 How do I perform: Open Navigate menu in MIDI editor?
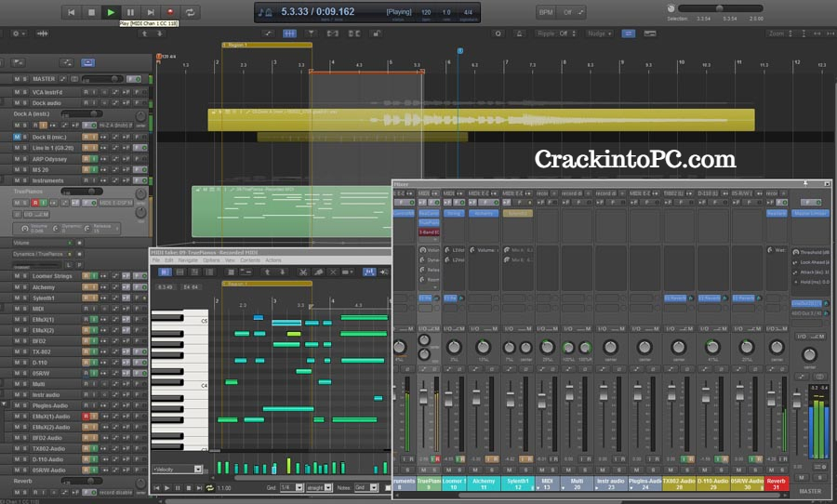click(188, 260)
